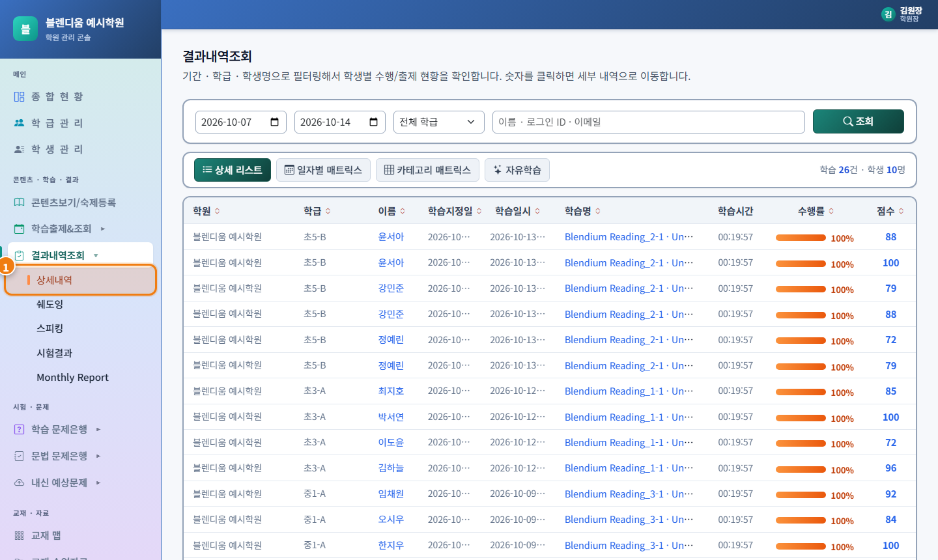
Task: Open student 임채원 name link
Action: point(391,494)
